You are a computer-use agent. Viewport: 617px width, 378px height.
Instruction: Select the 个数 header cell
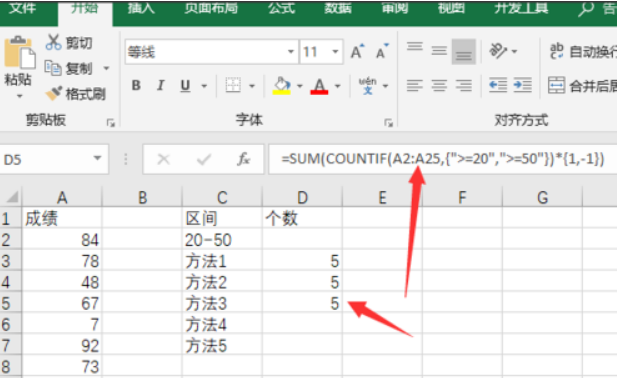click(x=302, y=218)
